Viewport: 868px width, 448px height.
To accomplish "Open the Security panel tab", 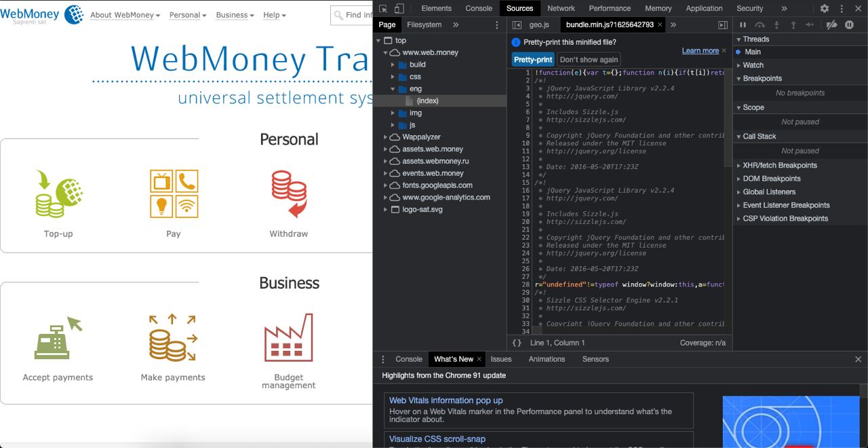I will pyautogui.click(x=749, y=8).
